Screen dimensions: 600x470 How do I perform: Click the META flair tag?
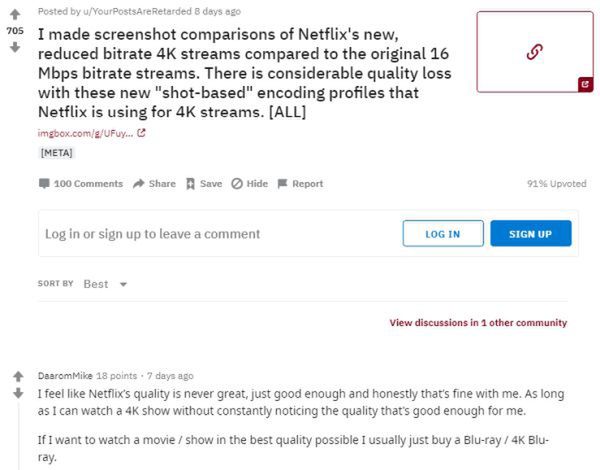(x=56, y=152)
